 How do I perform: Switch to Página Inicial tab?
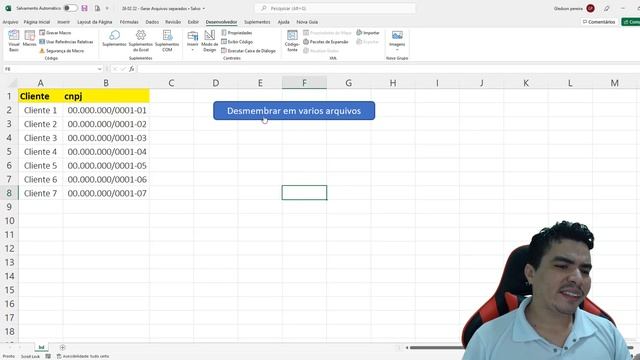pyautogui.click(x=37, y=22)
